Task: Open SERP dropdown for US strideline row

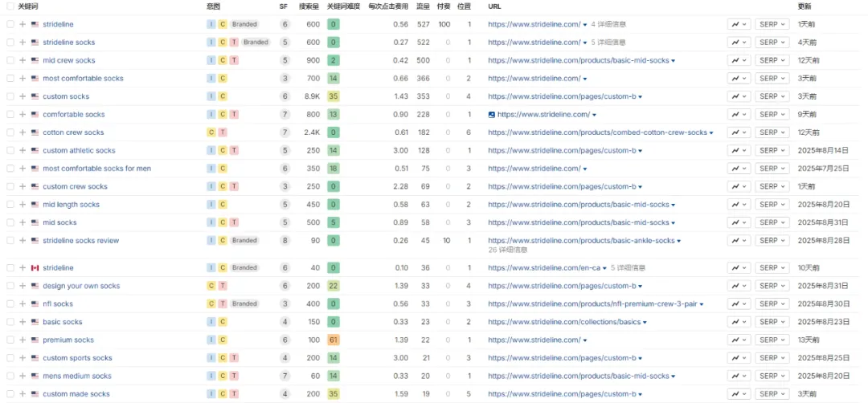Action: (x=772, y=24)
